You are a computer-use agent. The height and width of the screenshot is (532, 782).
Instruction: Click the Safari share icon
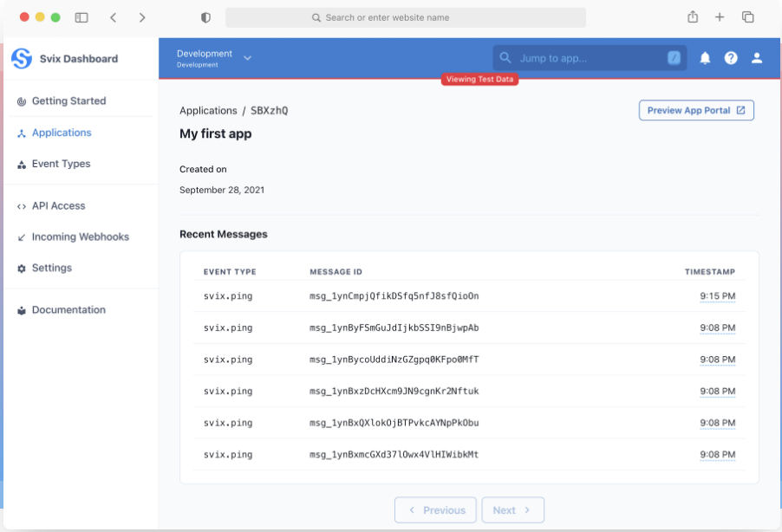693,17
